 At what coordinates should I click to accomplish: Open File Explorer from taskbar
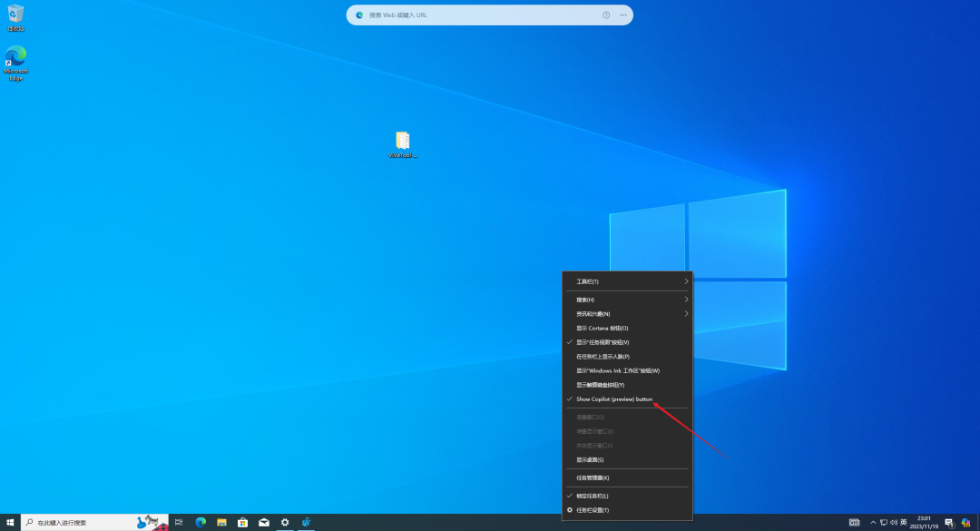tap(221, 522)
